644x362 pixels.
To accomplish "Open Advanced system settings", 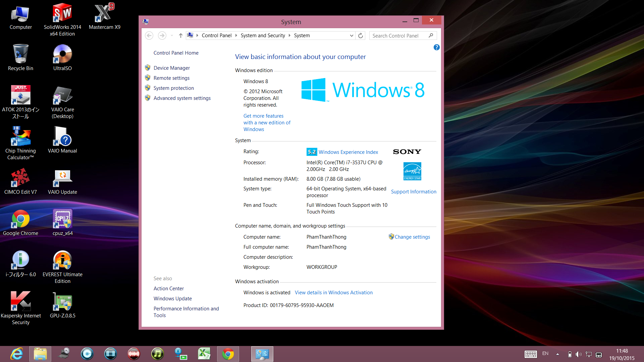I will [x=182, y=98].
